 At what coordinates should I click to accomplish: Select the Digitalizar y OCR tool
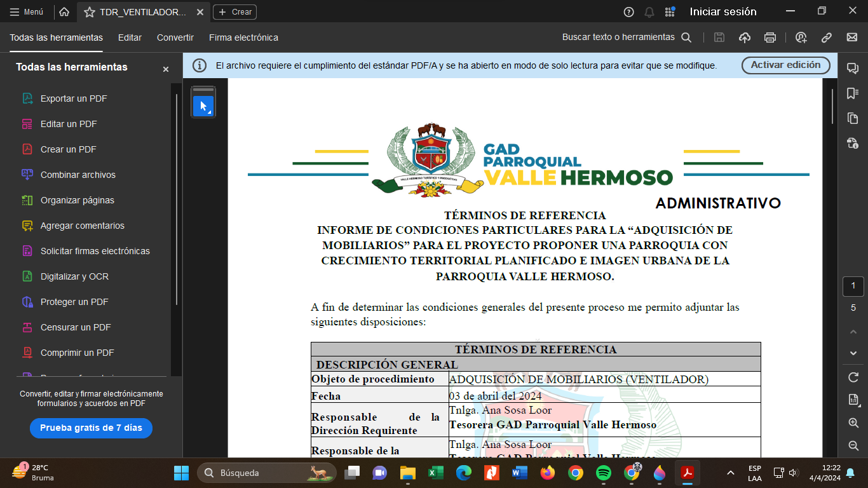point(74,276)
